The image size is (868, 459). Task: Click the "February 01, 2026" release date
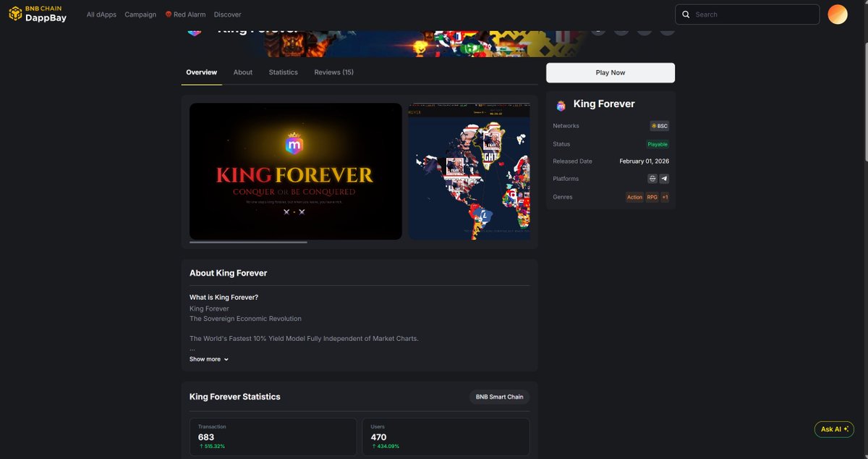644,161
